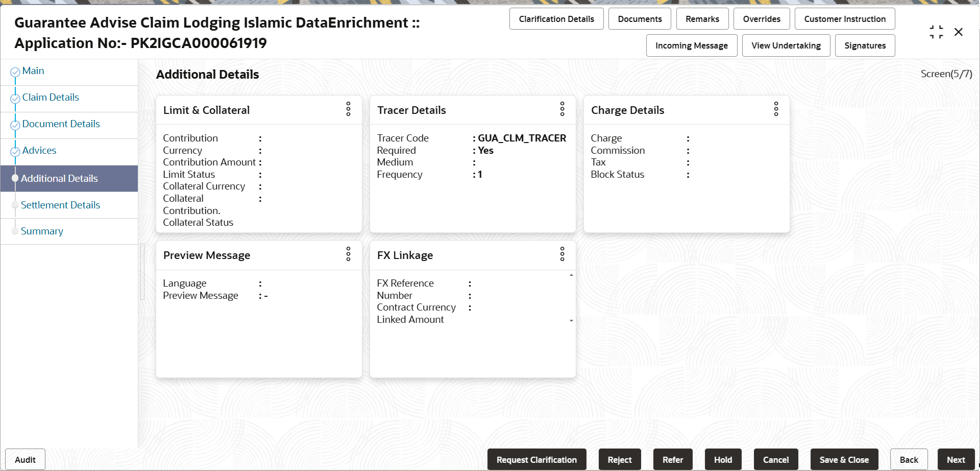Proceed with the Next button
The image size is (980, 471).
pos(956,459)
